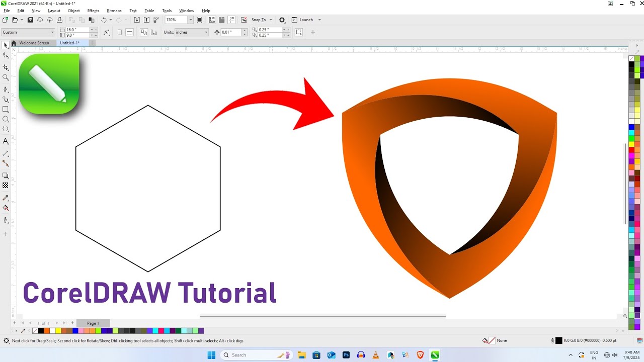
Task: Click the orange swatch in document palette
Action: (46, 331)
